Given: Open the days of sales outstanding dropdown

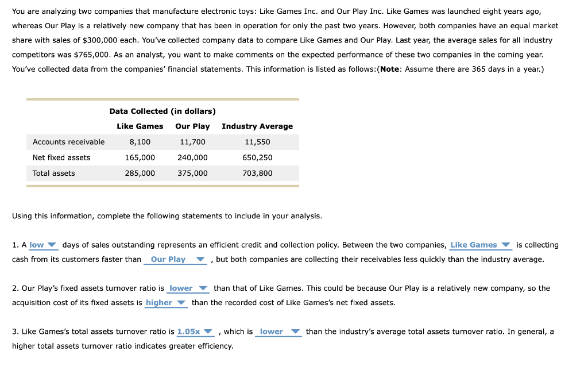Looking at the screenshot, I should tap(40, 245).
